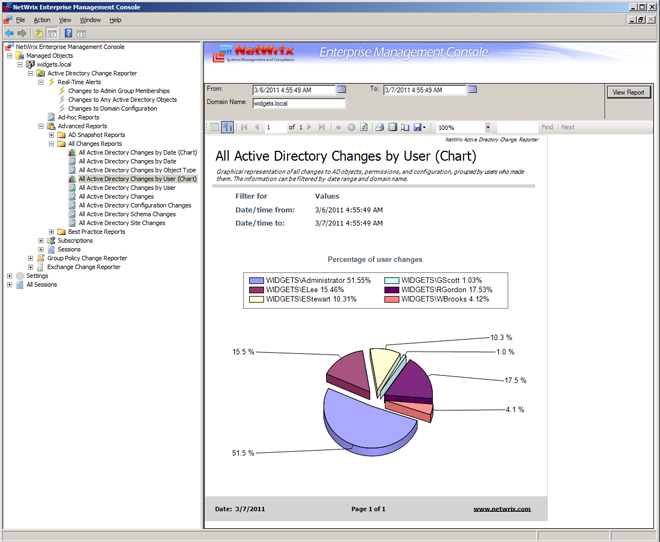Open Page Setup icon in report toolbar
660x542 pixels.
point(405,127)
